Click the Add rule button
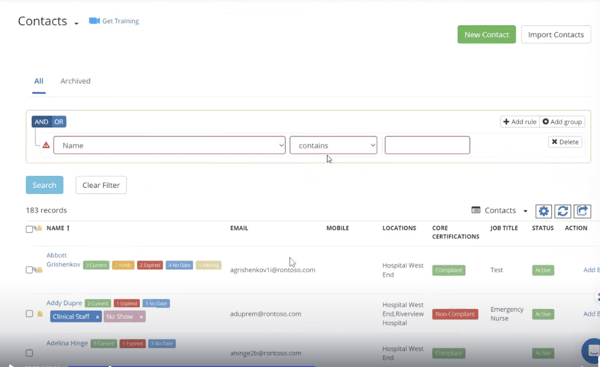 point(520,122)
